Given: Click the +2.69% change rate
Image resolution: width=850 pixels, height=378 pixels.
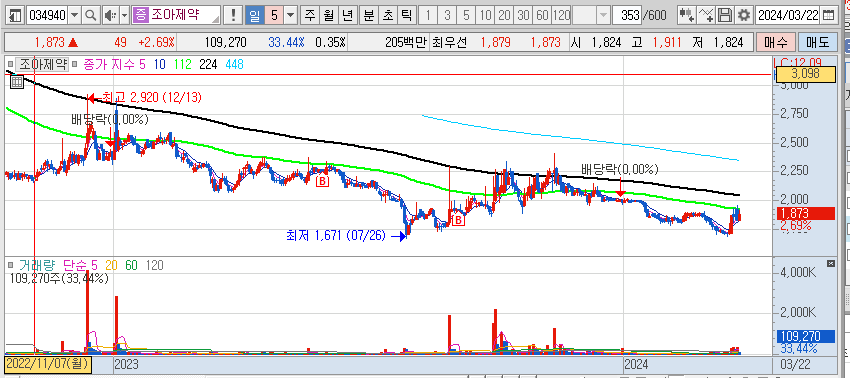Looking at the screenshot, I should [x=156, y=42].
